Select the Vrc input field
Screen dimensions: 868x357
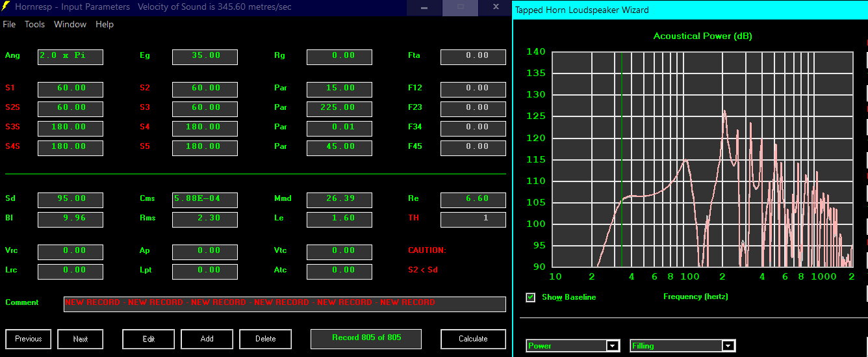(70, 252)
